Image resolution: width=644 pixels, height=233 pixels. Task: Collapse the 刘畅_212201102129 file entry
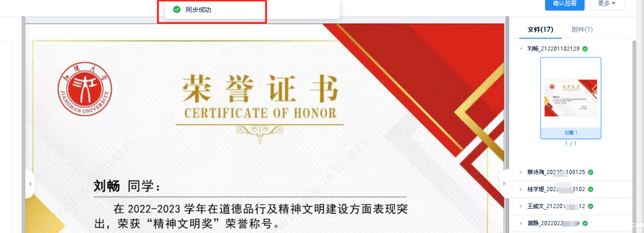point(520,49)
